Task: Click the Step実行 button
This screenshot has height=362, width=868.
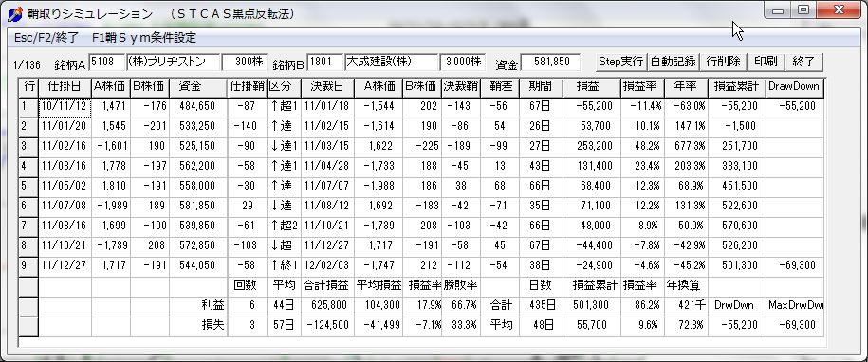Action: pyautogui.click(x=621, y=62)
